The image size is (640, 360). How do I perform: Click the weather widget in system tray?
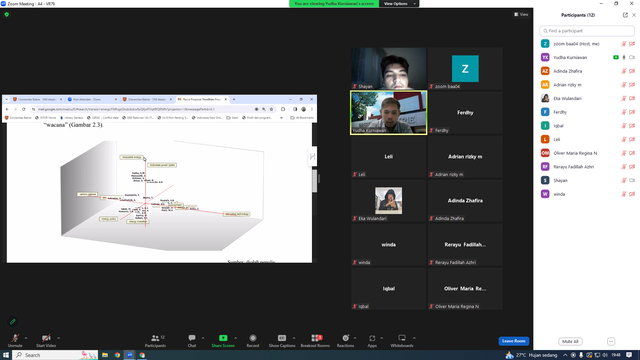531,355
